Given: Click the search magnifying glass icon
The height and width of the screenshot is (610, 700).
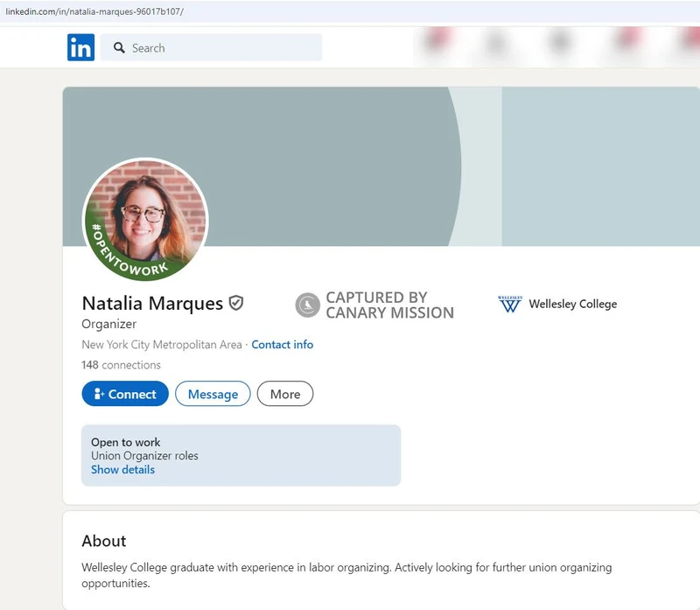Looking at the screenshot, I should pos(119,48).
